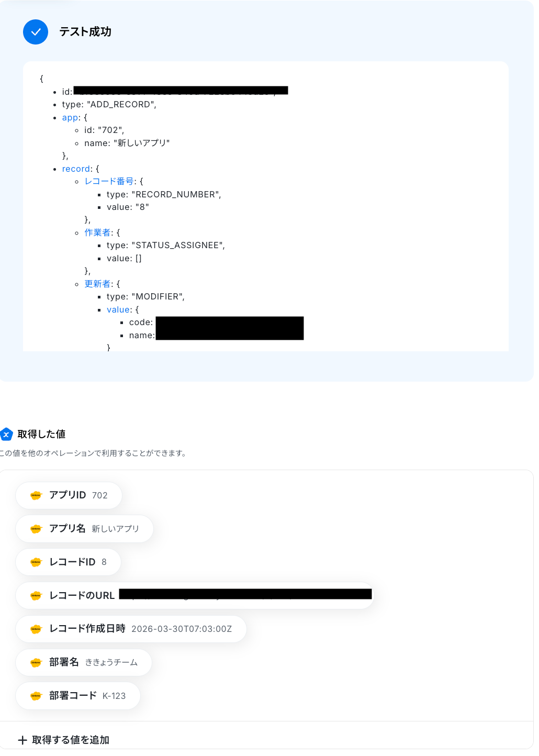Select the 部署名 ききょうチーム chip
Image resolution: width=539 pixels, height=756 pixels.
click(84, 663)
